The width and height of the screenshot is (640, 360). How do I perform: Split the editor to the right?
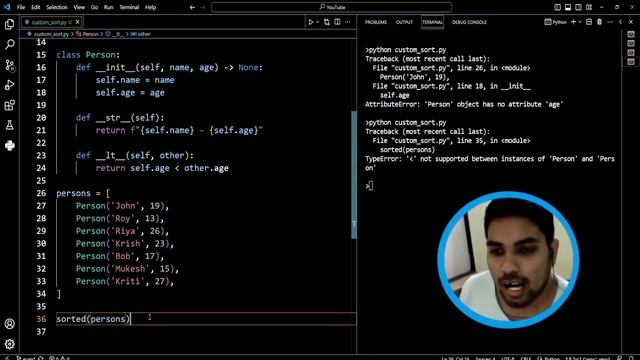[x=337, y=22]
